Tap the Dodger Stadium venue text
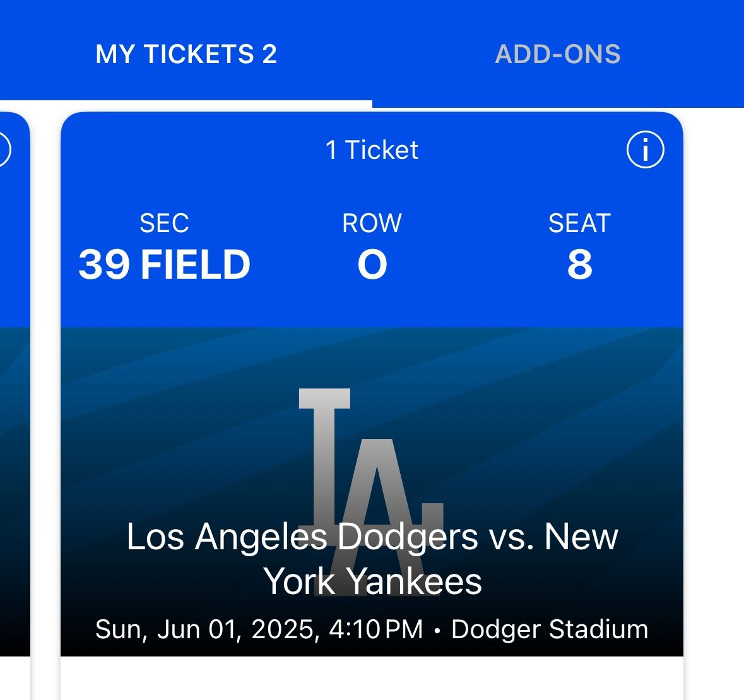The width and height of the screenshot is (744, 700). coord(550,629)
